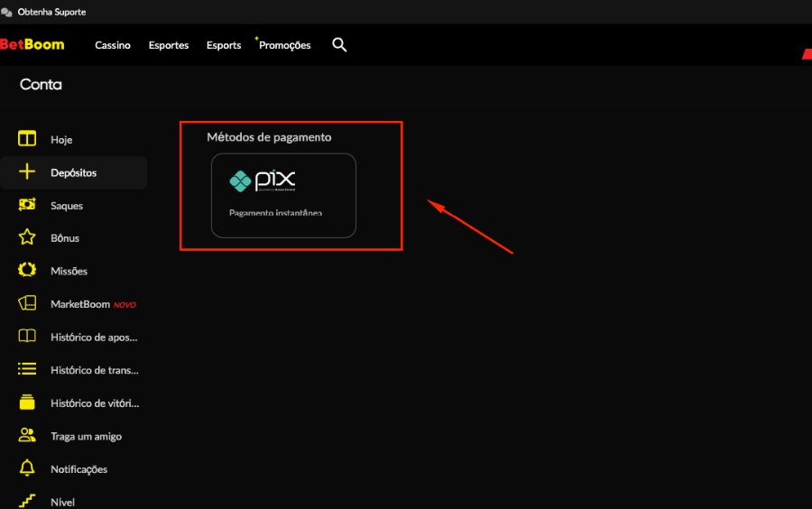Open Bônus in the sidebar
Image resolution: width=812 pixels, height=509 pixels.
(x=65, y=238)
